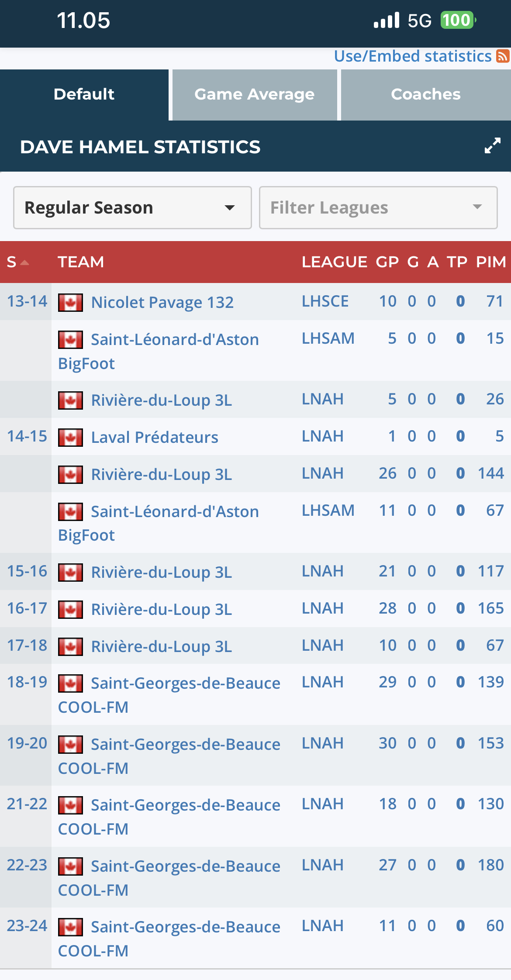Tap the cellular signal bars icon

click(387, 21)
